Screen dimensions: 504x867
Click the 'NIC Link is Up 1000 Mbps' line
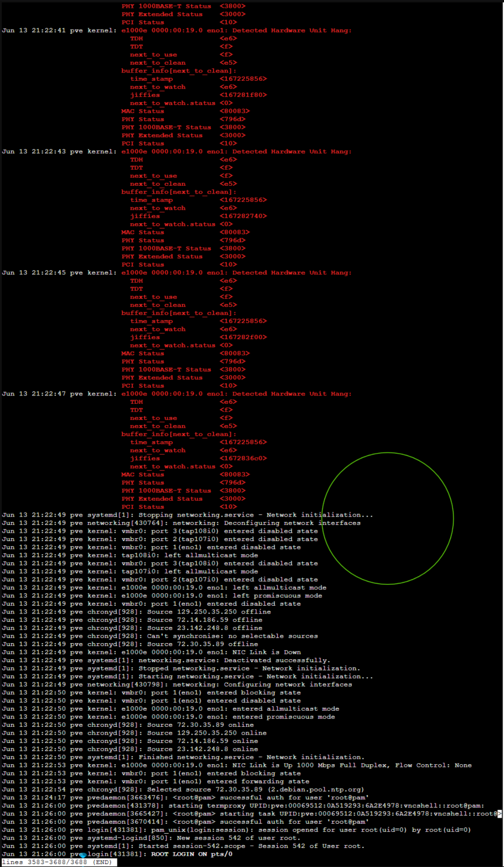(237, 765)
